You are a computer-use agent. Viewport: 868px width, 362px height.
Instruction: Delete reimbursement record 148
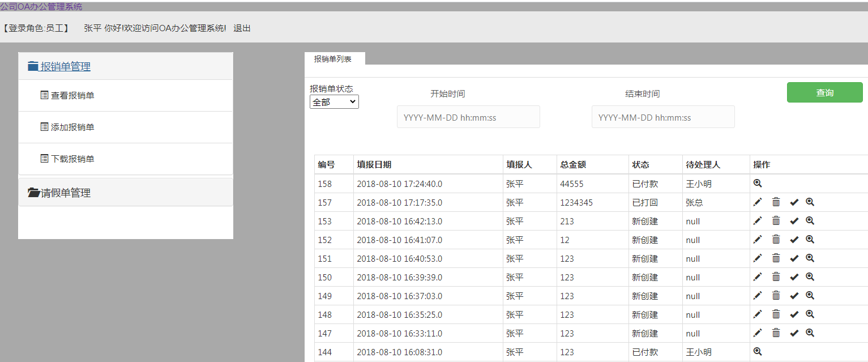776,314
